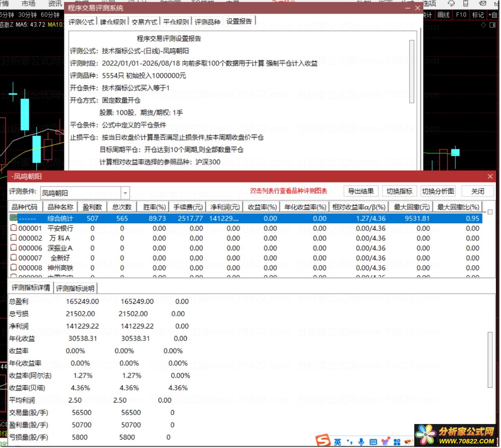The image size is (501, 448).
Task: Click the microphone voice input icon
Action: [x=361, y=442]
